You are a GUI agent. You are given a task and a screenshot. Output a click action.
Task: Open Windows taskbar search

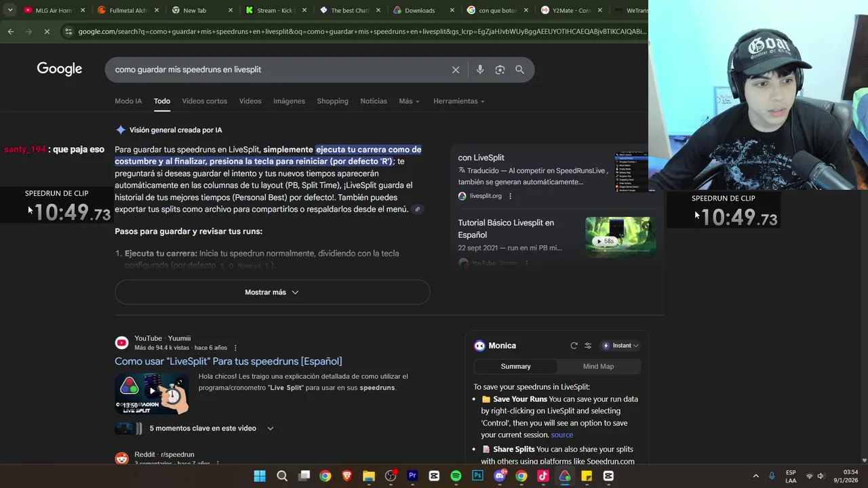pos(282,476)
